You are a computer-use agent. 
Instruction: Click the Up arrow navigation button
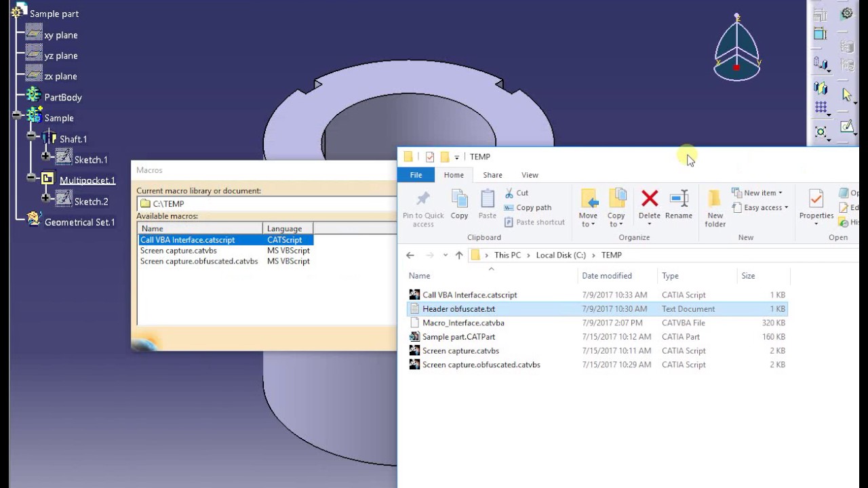coord(459,255)
